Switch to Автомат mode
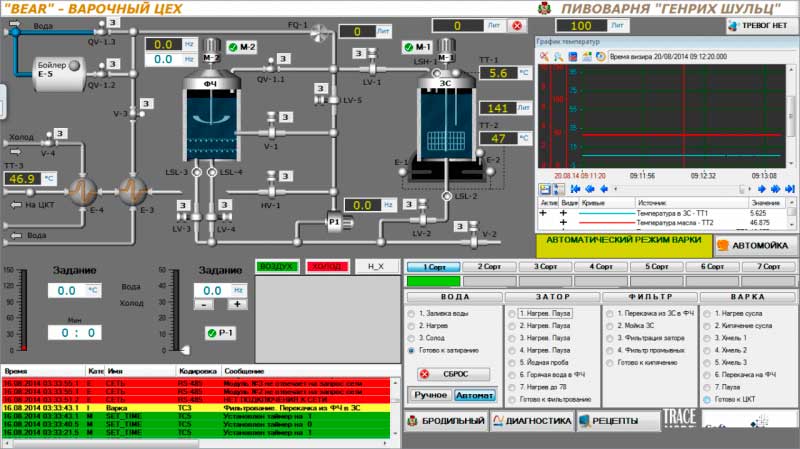The image size is (800, 449). (x=475, y=395)
